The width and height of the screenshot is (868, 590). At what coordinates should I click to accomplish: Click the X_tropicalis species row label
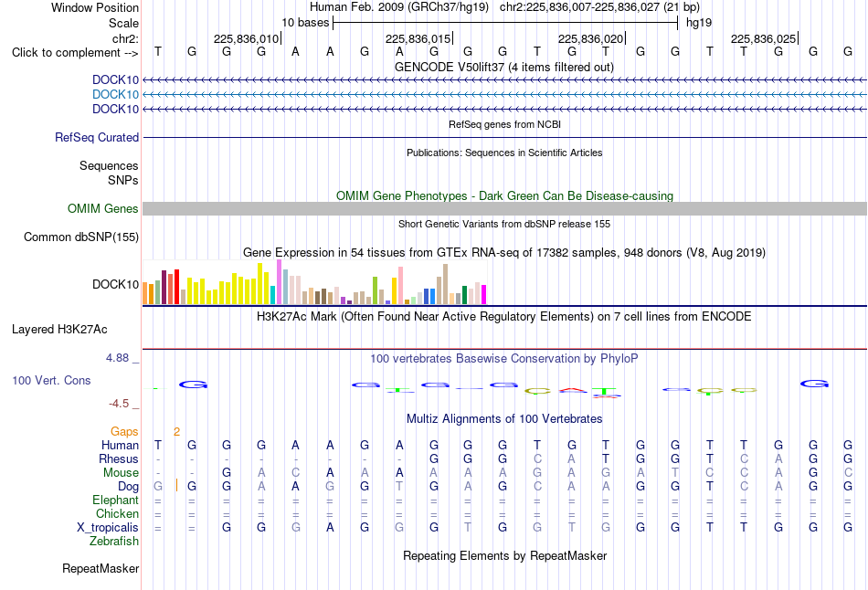[108, 528]
